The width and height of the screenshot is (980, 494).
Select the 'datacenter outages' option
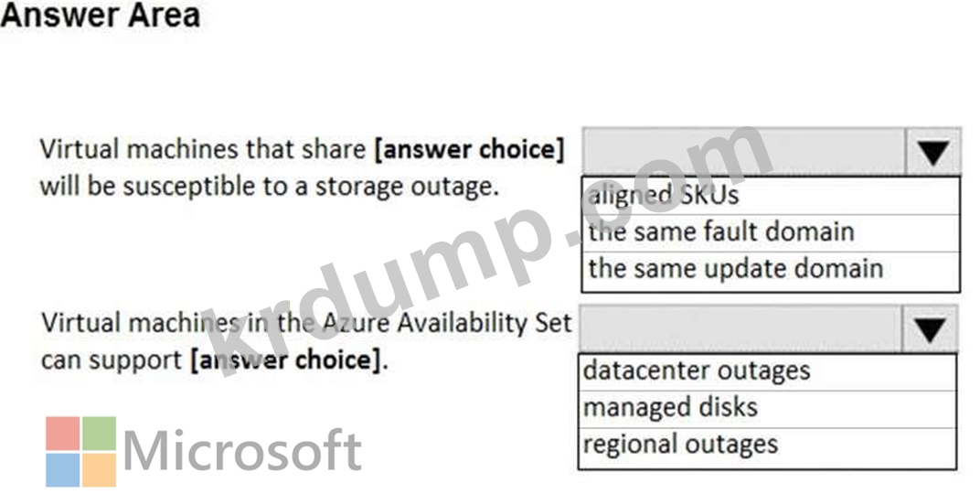click(x=768, y=372)
